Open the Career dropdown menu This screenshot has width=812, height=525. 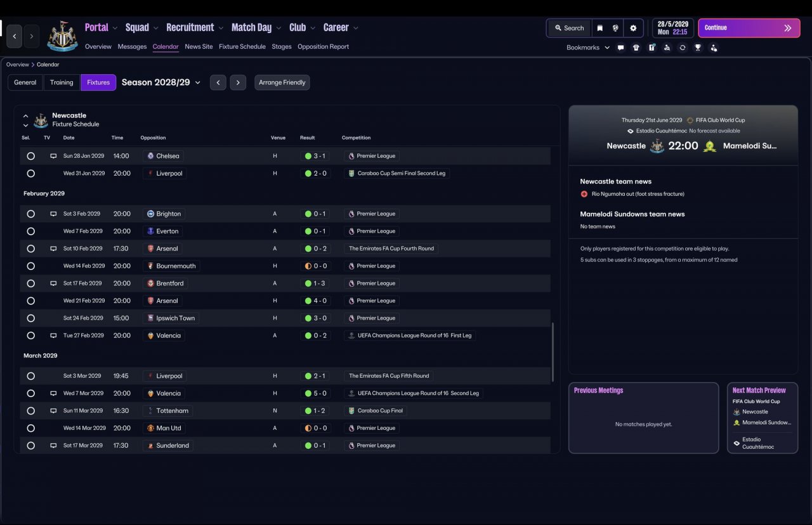[x=341, y=27]
